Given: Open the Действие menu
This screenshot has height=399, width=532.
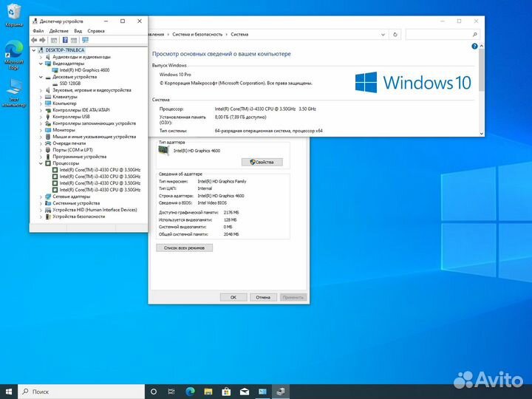Looking at the screenshot, I should (x=58, y=31).
